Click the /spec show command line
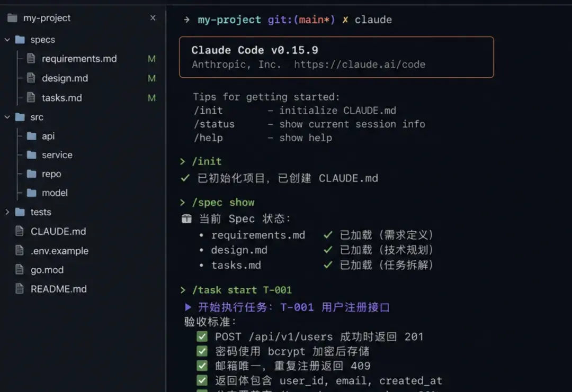The image size is (572, 392). tap(223, 203)
